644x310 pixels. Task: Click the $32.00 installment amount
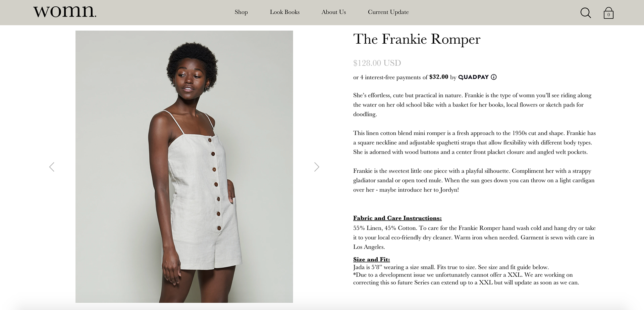point(439,77)
